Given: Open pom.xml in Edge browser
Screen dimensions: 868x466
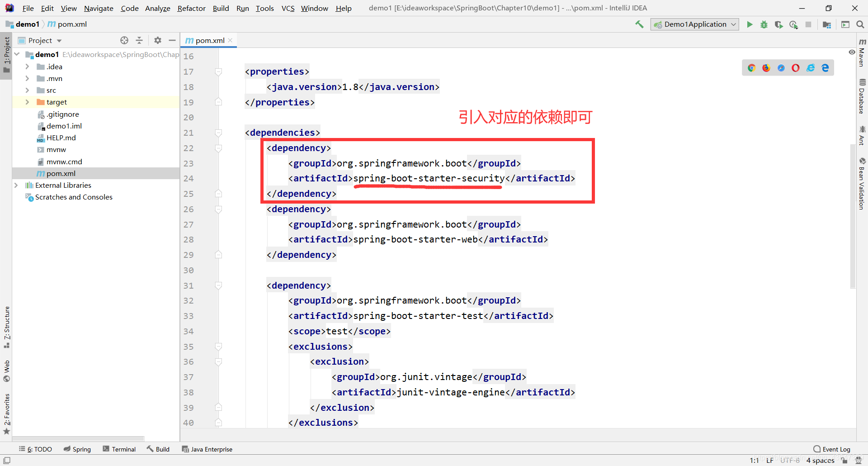Looking at the screenshot, I should tap(825, 68).
